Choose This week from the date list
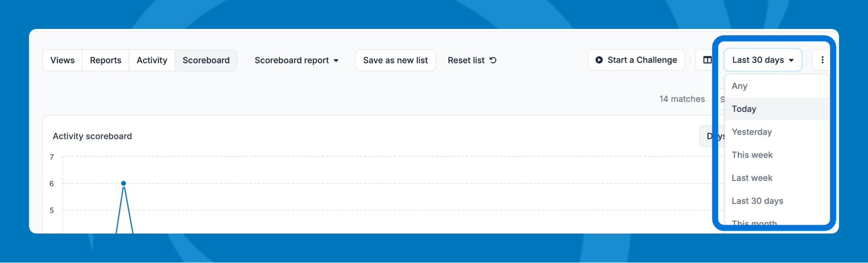 752,155
